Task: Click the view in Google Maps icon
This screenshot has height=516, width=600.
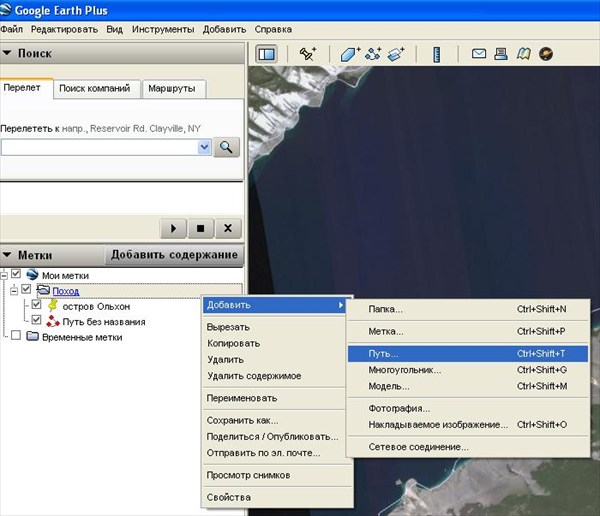Action: (x=523, y=54)
